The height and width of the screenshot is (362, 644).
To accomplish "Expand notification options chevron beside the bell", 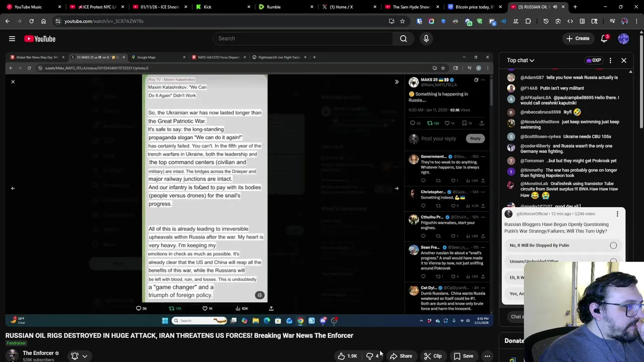I will 85,356.
